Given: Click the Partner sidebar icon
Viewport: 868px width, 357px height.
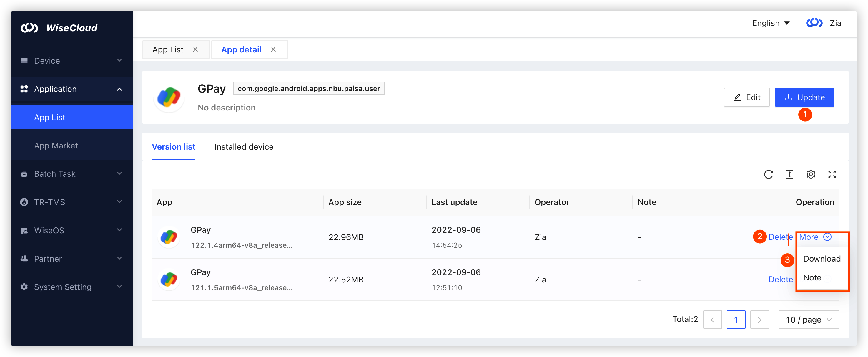Looking at the screenshot, I should (24, 259).
